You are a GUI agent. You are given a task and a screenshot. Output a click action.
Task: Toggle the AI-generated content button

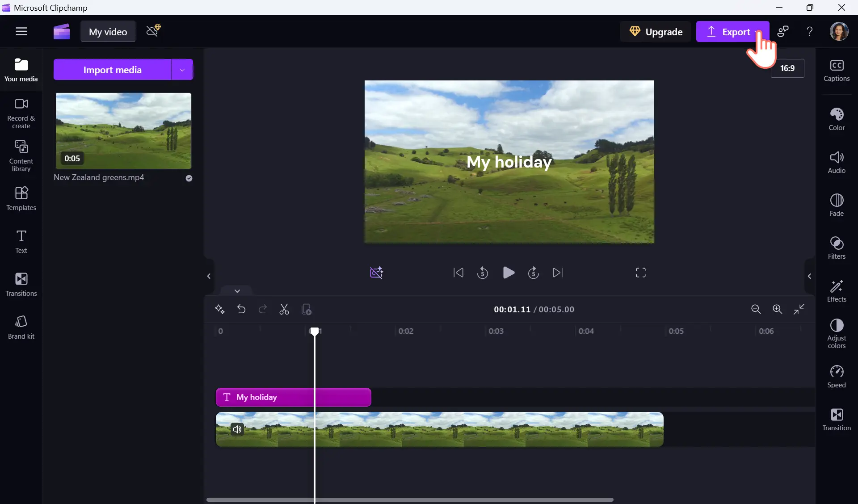(376, 272)
